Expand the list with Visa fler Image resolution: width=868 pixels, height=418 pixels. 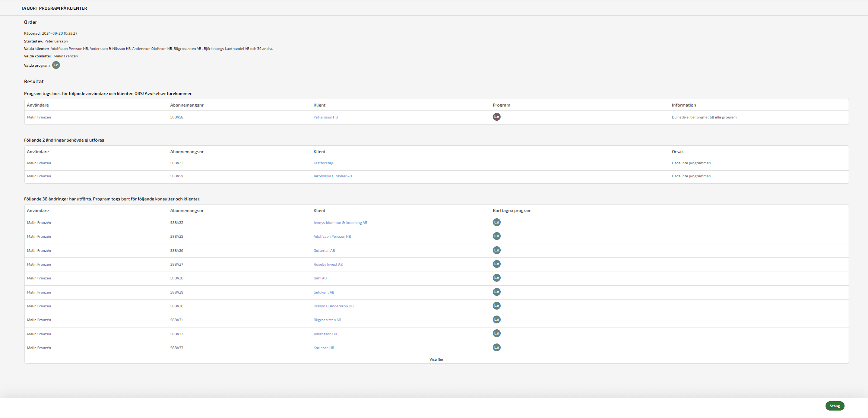436,360
